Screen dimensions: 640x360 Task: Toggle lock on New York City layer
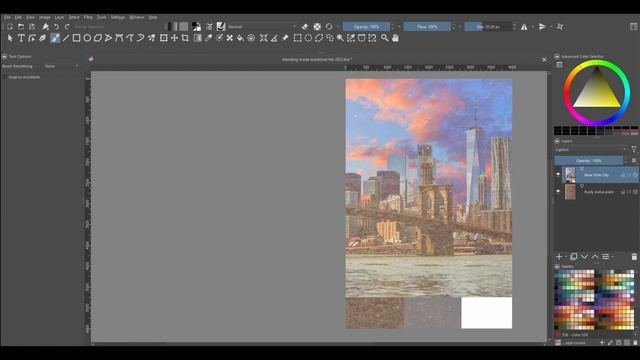(x=623, y=175)
